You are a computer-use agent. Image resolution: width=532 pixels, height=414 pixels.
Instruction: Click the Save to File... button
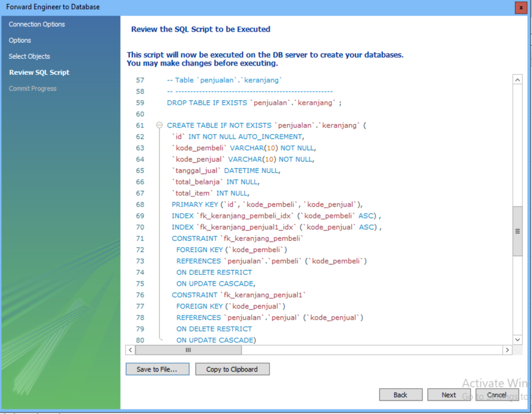tap(157, 369)
